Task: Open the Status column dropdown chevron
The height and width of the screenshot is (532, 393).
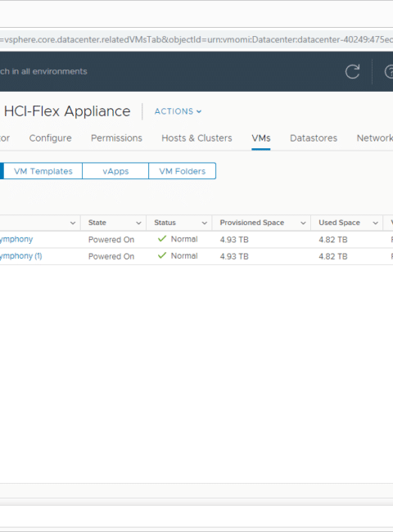Action: click(x=205, y=223)
